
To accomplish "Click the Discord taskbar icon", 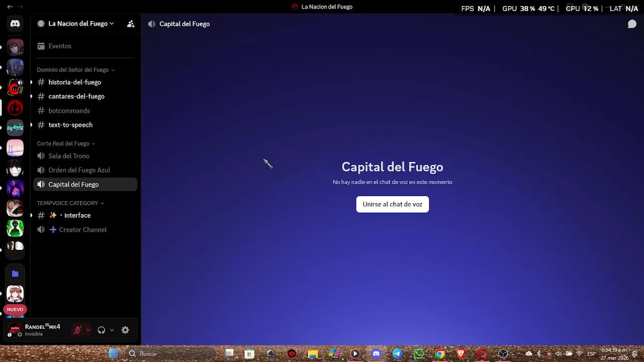I will pyautogui.click(x=376, y=354).
